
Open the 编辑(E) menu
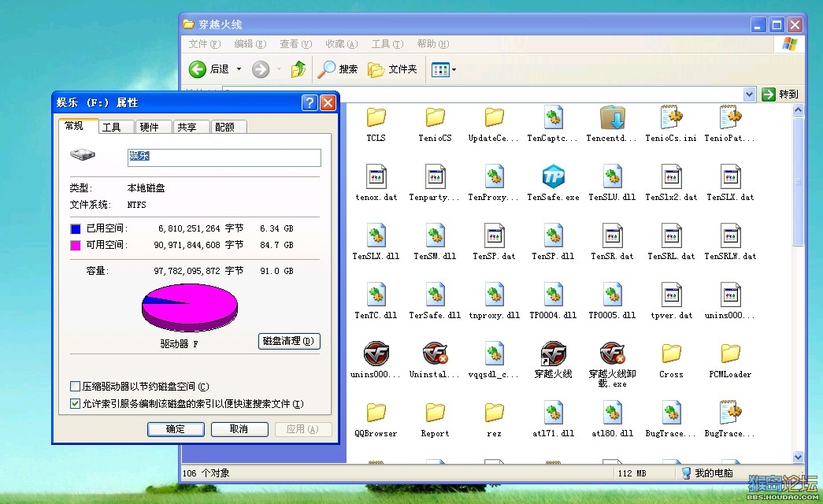[x=250, y=44]
